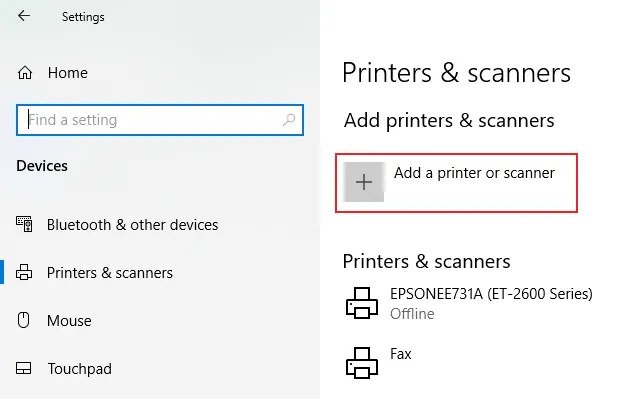Open Touchpad settings
622x399 pixels.
[x=79, y=369]
